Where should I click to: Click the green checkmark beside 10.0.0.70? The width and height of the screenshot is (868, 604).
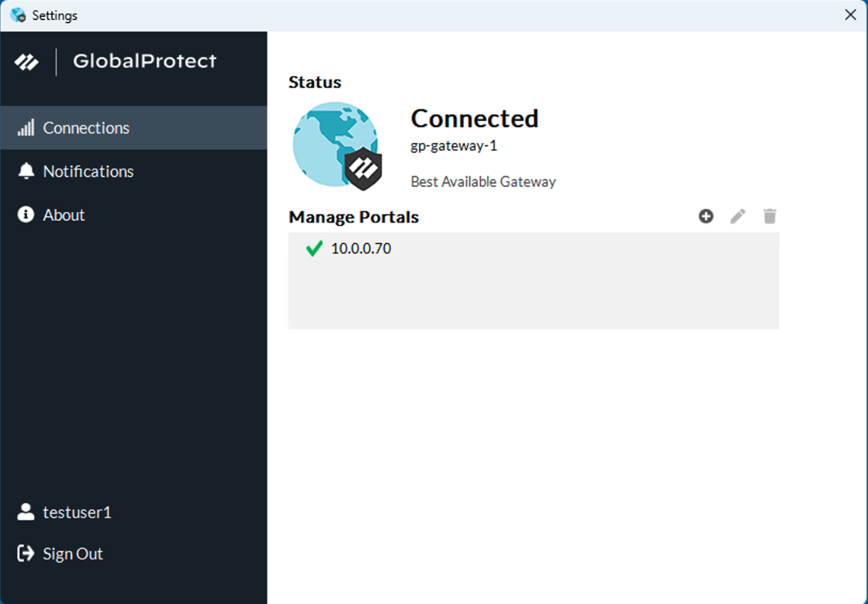tap(314, 249)
